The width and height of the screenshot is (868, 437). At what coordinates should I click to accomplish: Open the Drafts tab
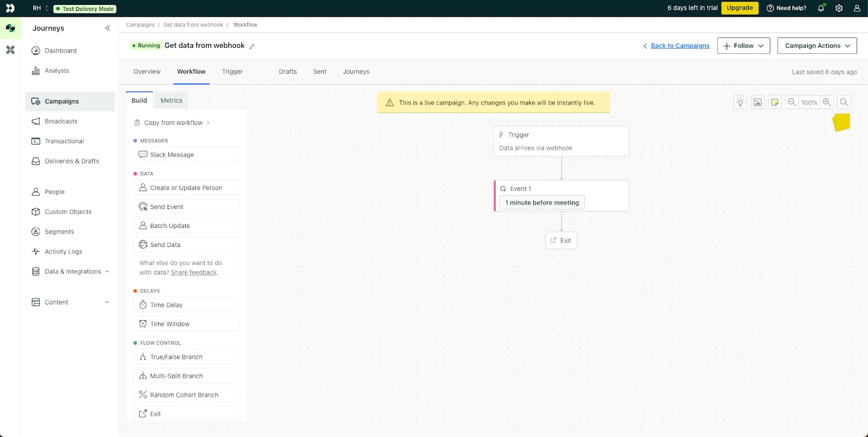point(288,72)
